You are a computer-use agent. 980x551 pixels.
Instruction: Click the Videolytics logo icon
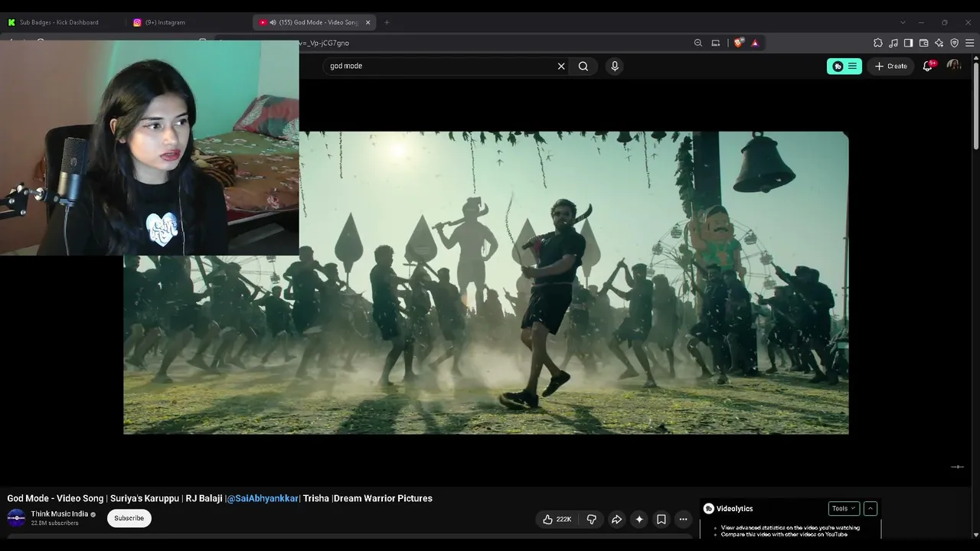708,508
